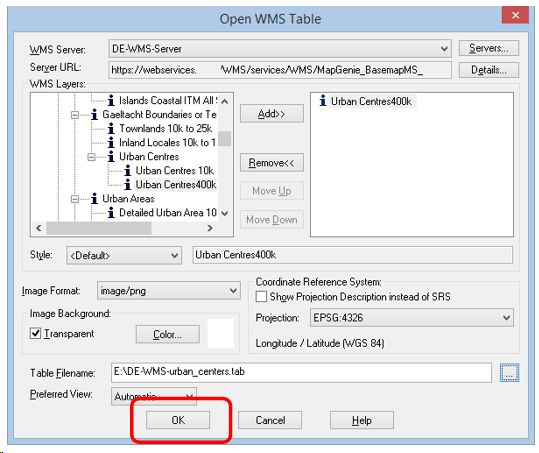
Task: Click info icon beside Detailed Urban Area layer
Action: click(x=111, y=212)
